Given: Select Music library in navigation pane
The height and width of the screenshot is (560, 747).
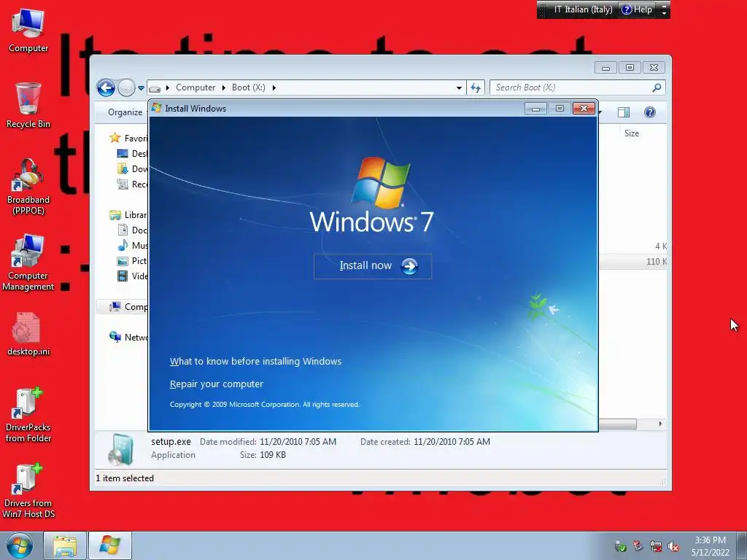Looking at the screenshot, I should pos(133,245).
